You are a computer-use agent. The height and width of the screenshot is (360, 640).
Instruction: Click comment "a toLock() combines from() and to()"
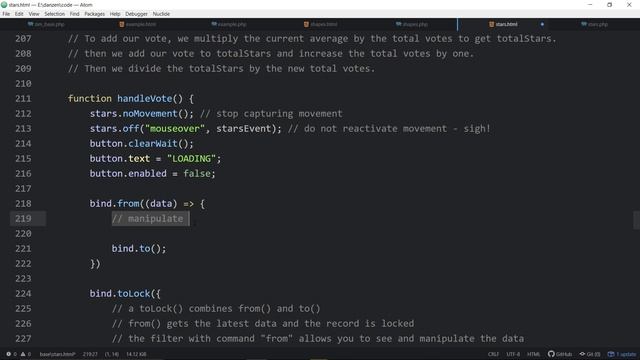coord(216,309)
